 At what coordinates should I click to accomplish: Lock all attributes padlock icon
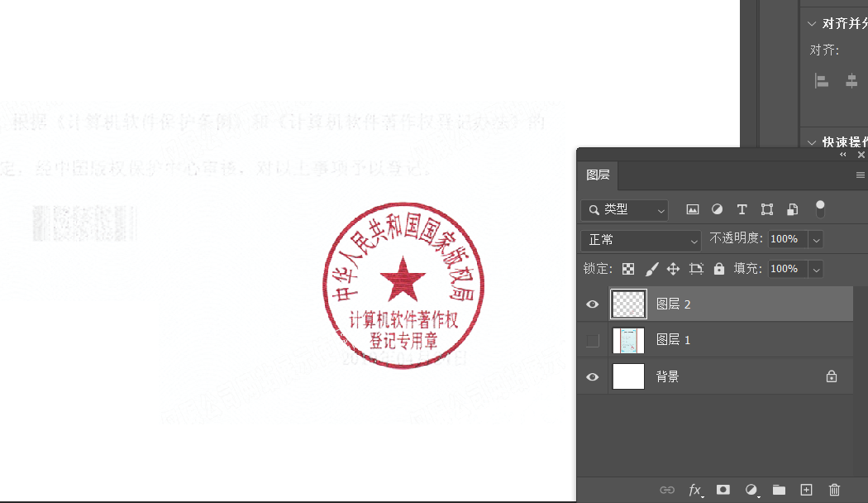[719, 269]
